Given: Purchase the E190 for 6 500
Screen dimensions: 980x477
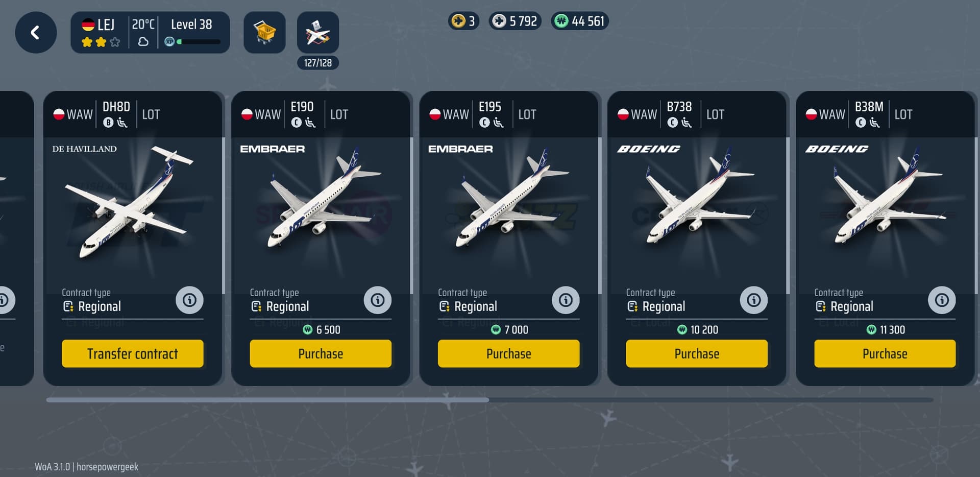Looking at the screenshot, I should [x=321, y=353].
